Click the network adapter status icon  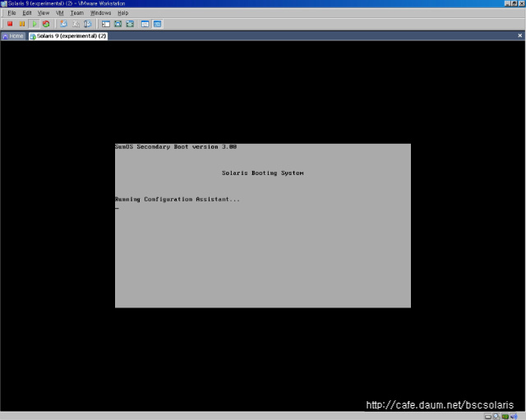[505, 417]
